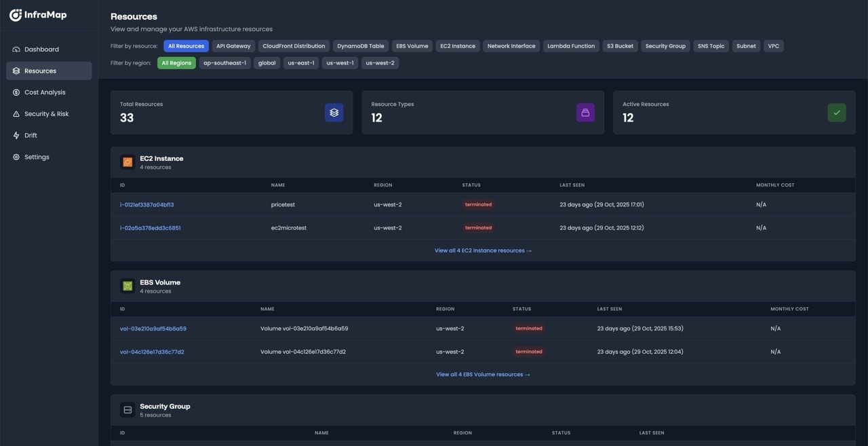Filter by us-west-1 region

point(340,63)
